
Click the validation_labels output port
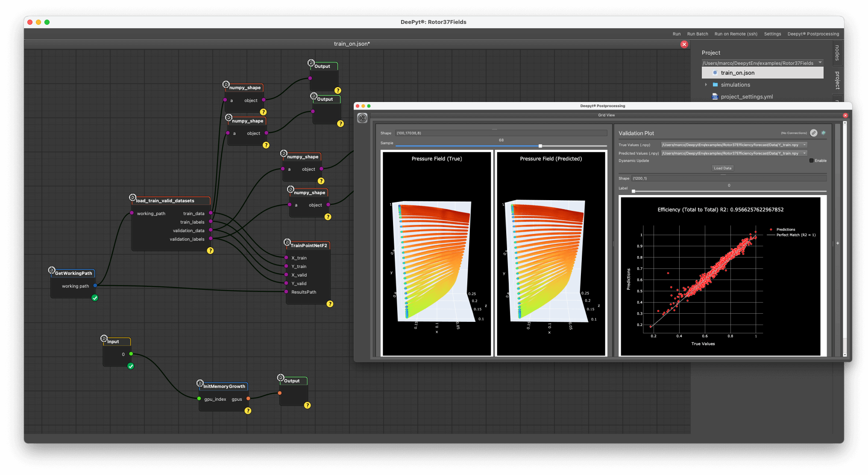pyautogui.click(x=211, y=239)
